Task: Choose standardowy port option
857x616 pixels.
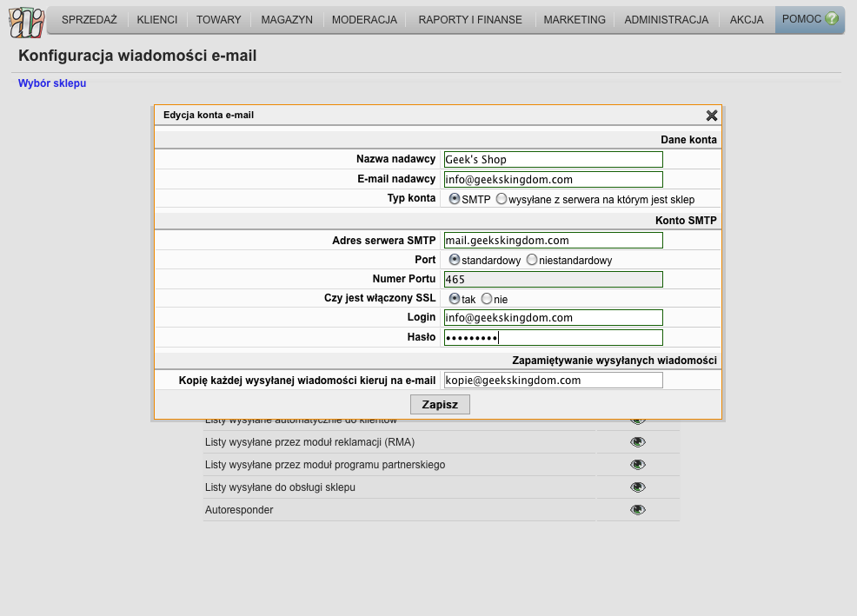Action: [455, 260]
